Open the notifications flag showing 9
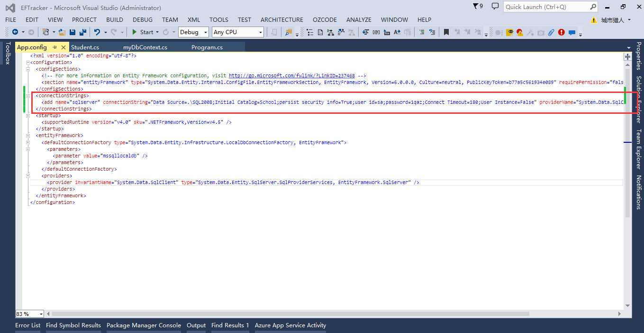 click(x=478, y=6)
